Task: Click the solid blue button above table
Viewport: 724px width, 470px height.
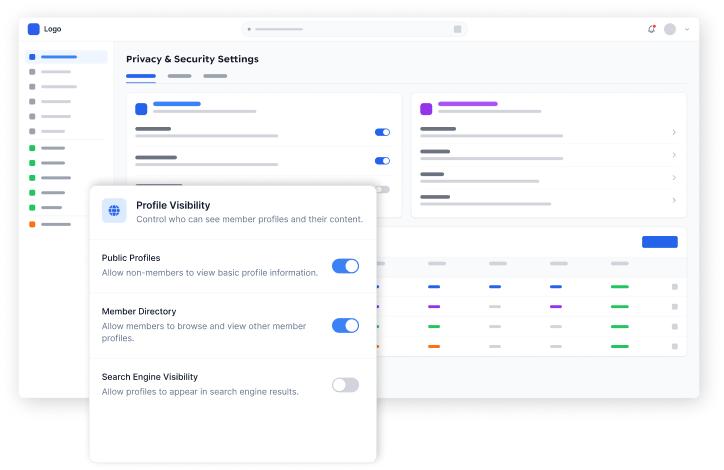Action: pyautogui.click(x=660, y=242)
